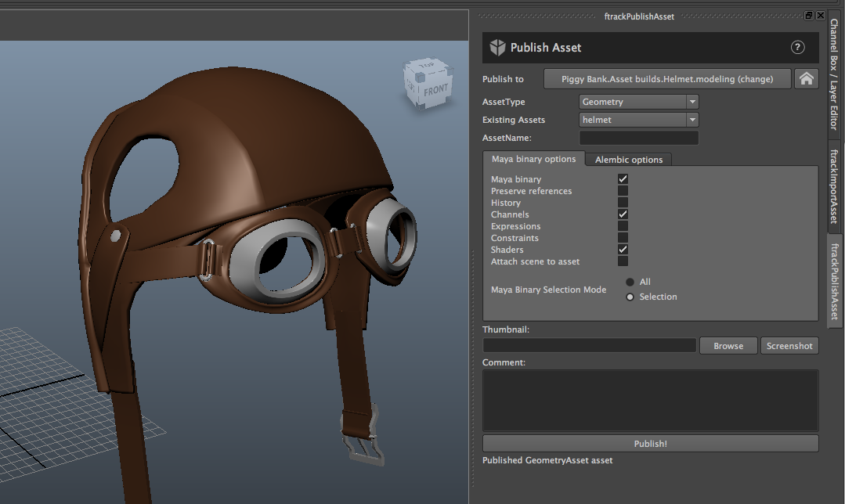
Task: Switch to Alembic options tab
Action: tap(628, 160)
